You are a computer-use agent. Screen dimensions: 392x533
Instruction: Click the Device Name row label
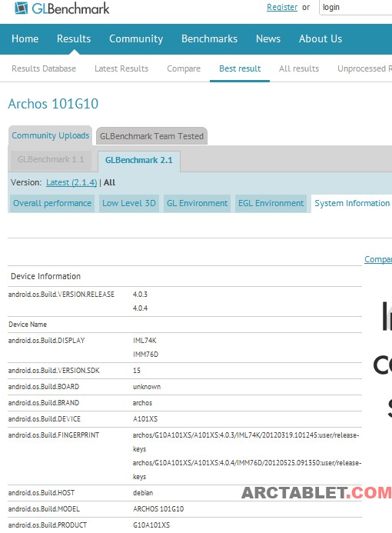pos(28,325)
